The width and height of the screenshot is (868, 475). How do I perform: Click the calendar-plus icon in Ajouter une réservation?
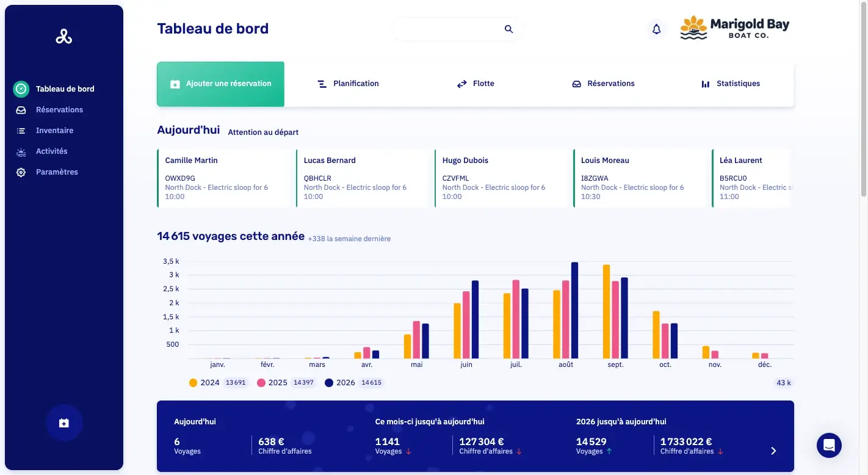[x=175, y=84]
